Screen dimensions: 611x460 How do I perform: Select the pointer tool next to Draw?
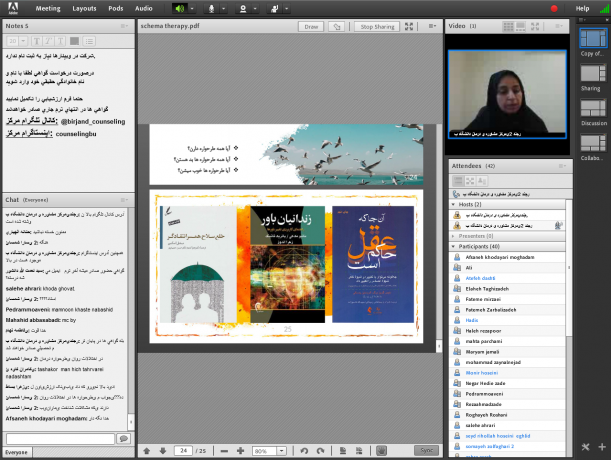tap(337, 27)
